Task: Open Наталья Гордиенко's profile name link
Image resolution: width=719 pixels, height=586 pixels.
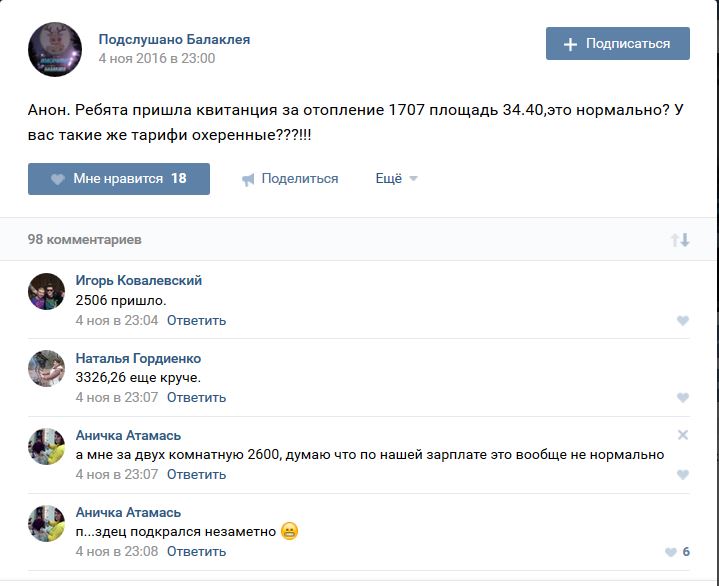Action: click(138, 358)
